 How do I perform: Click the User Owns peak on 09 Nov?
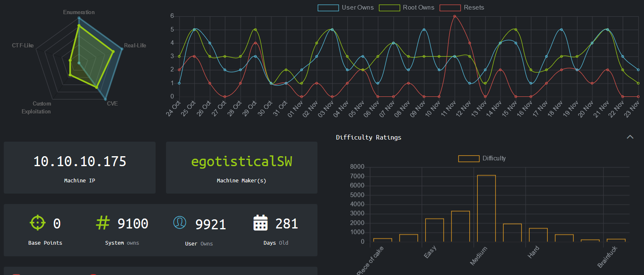point(424,29)
